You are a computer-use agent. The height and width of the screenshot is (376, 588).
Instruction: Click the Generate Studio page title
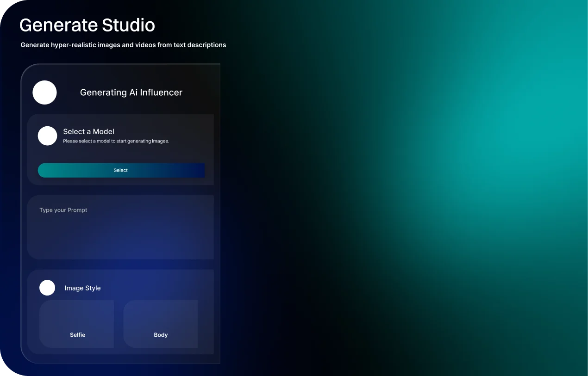click(87, 25)
